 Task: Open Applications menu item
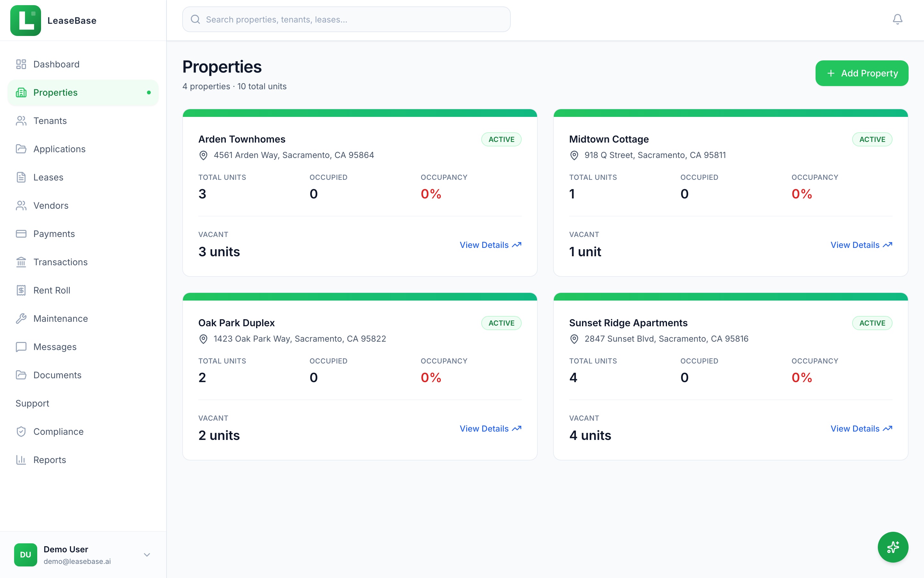pos(83,149)
